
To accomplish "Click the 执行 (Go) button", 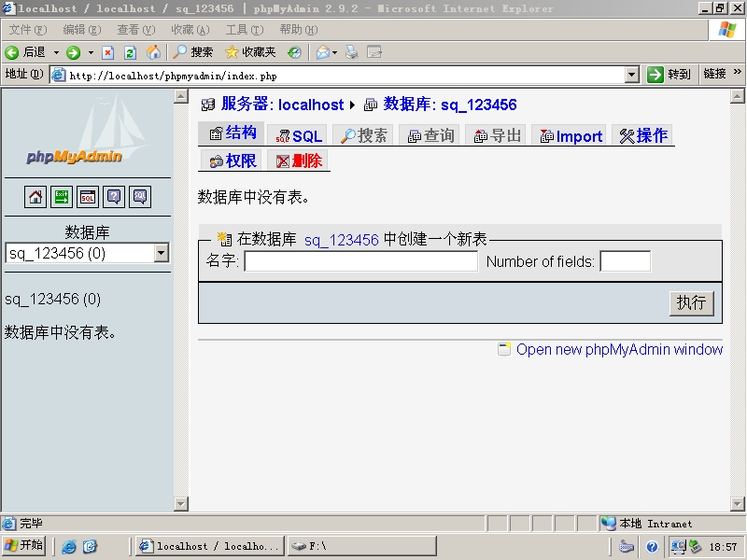I will pos(692,302).
